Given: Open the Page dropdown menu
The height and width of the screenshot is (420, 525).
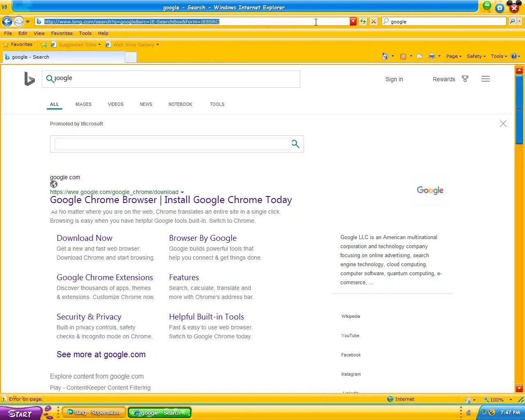Looking at the screenshot, I should (454, 56).
